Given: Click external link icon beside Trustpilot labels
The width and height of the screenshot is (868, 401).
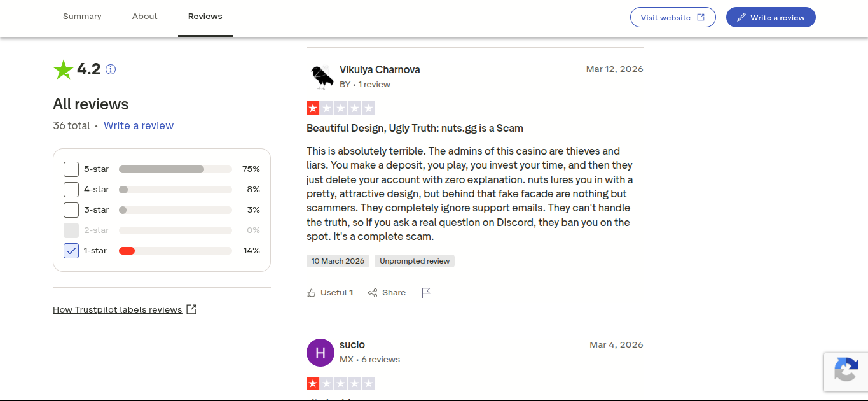Looking at the screenshot, I should pos(191,309).
